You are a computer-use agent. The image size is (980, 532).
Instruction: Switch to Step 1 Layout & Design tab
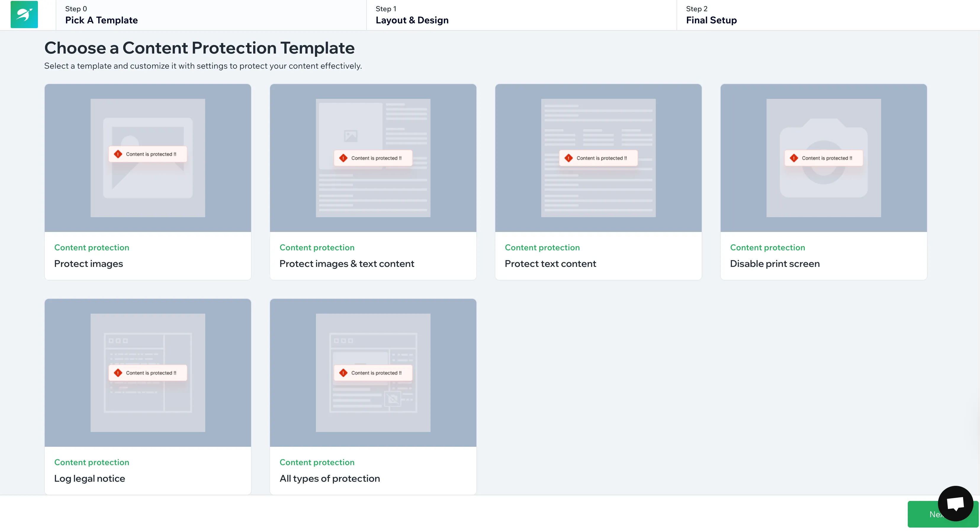[412, 15]
